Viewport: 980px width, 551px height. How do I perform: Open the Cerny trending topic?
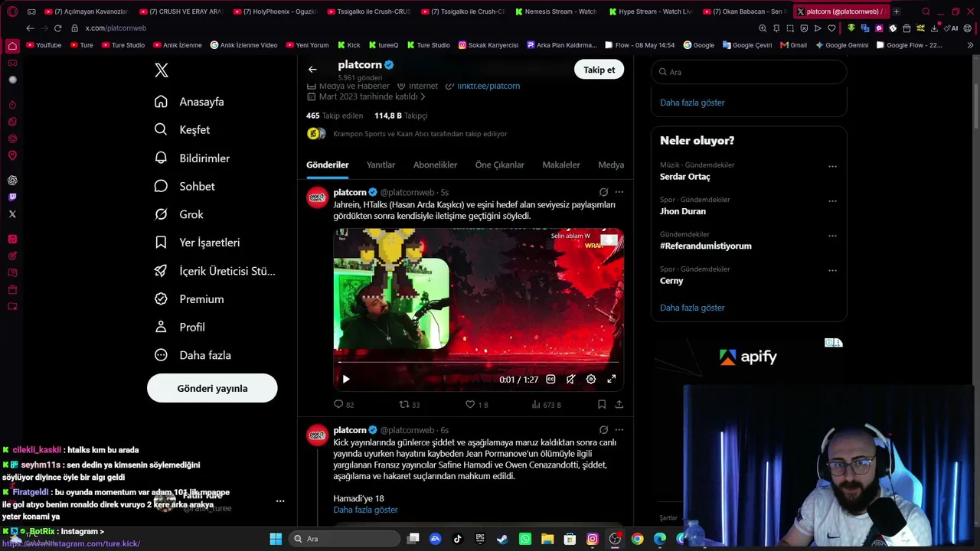[671, 281]
